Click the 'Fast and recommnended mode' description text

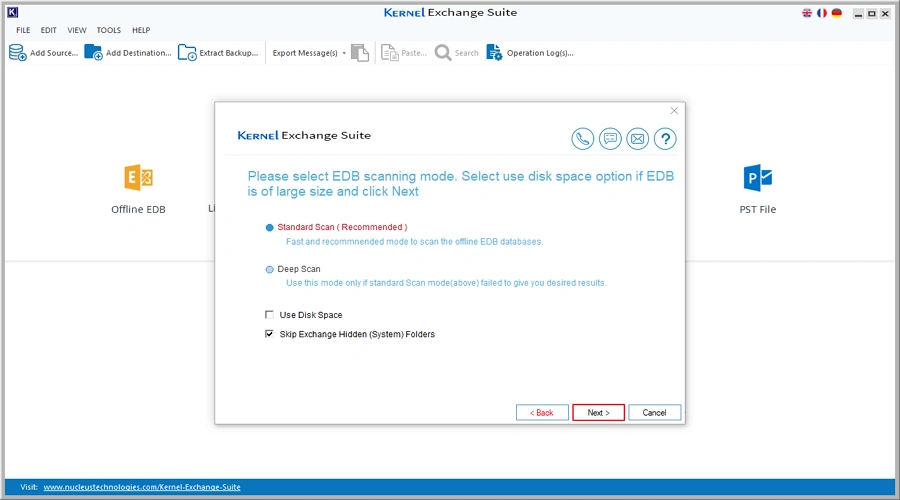[414, 242]
